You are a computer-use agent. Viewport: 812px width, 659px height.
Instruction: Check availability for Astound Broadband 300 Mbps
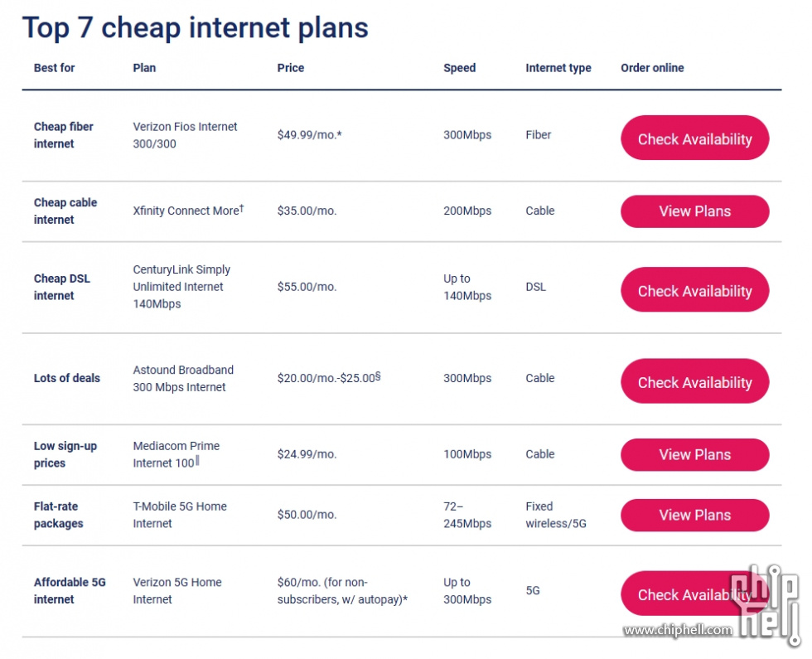(x=694, y=380)
